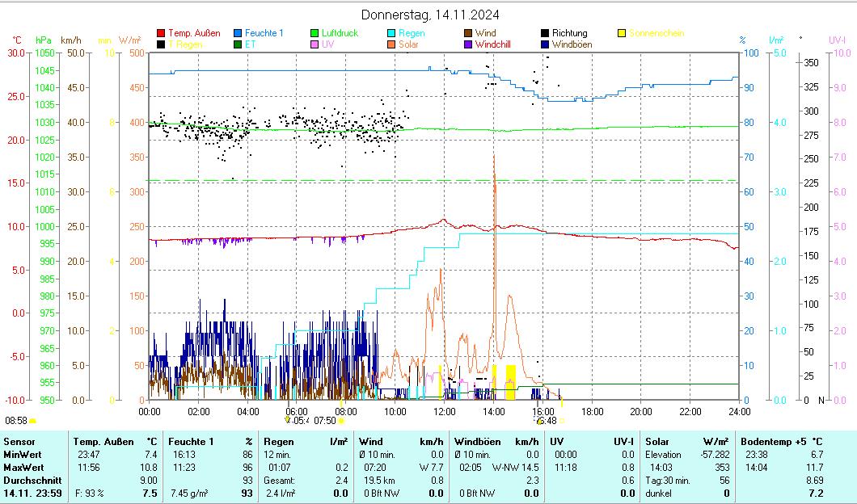The image size is (857, 504).
Task: Click the MaxWert row label
Action: [x=23, y=468]
